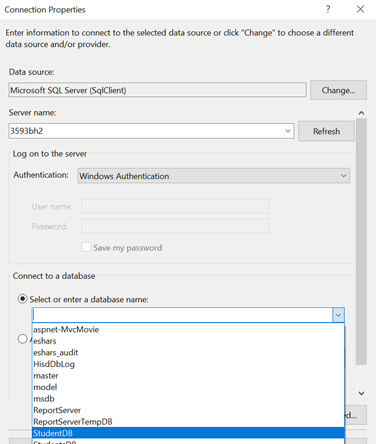
Task: Click the scroll down arrow icon
Action: (361, 393)
